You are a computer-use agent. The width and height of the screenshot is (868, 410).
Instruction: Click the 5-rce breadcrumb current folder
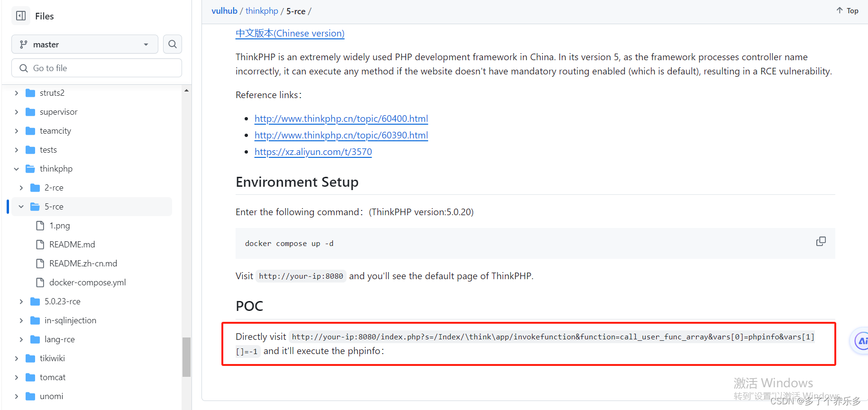click(x=296, y=11)
